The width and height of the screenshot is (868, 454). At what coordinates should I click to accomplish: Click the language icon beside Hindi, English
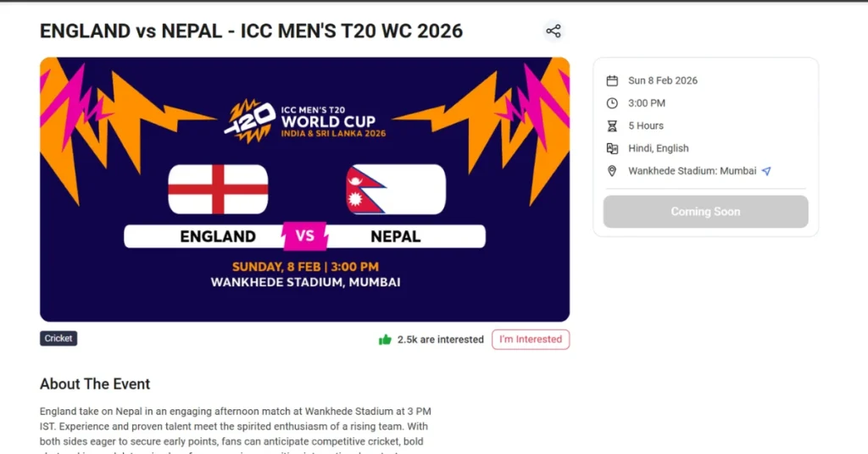click(x=612, y=148)
